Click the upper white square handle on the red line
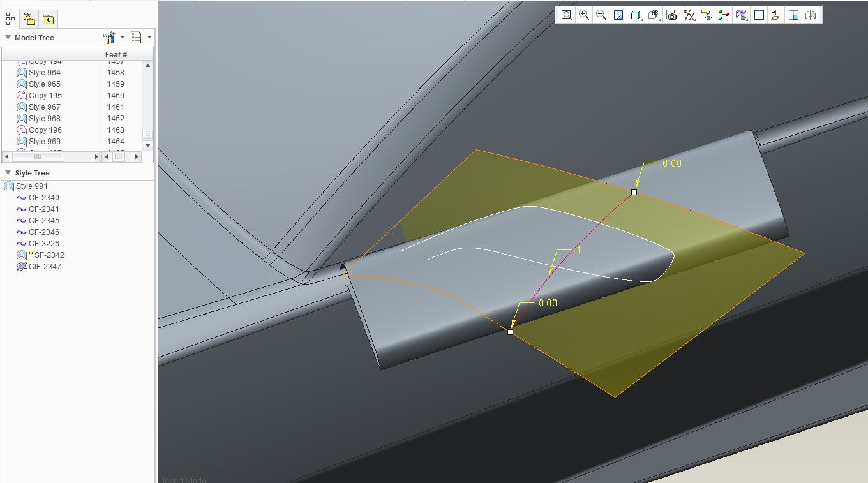The image size is (868, 483). [x=634, y=192]
